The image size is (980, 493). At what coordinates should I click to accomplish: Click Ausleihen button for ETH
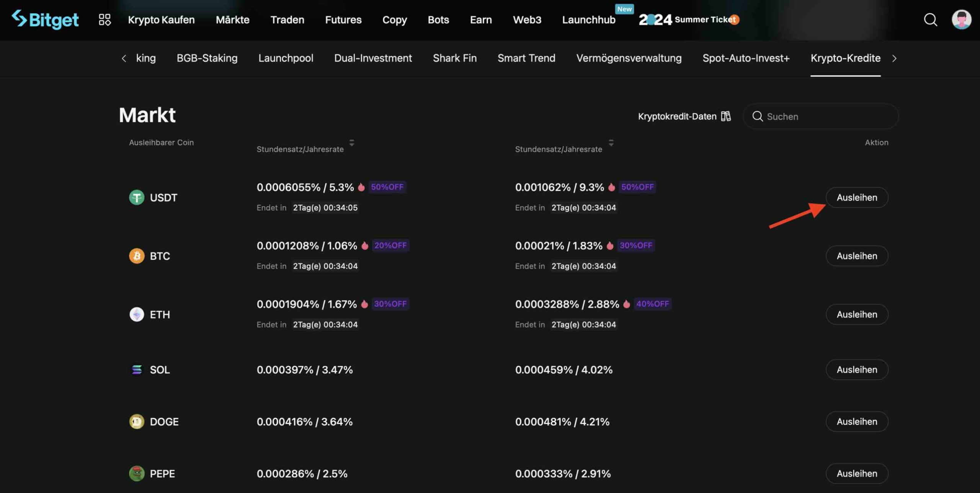coord(857,314)
